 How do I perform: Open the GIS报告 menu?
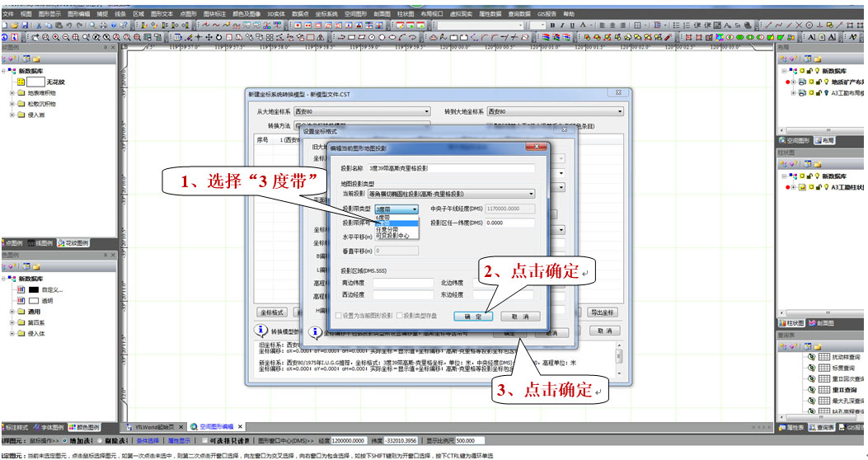tap(547, 14)
